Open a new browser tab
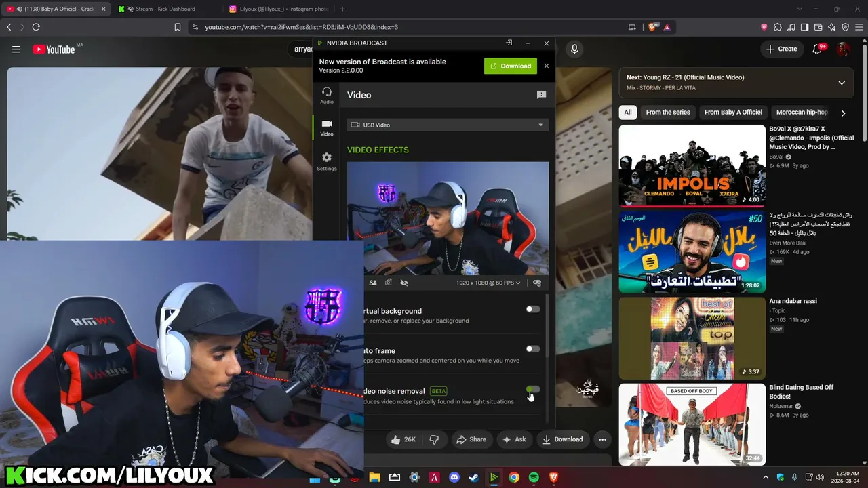Screen dimensions: 868x488 point(342,9)
